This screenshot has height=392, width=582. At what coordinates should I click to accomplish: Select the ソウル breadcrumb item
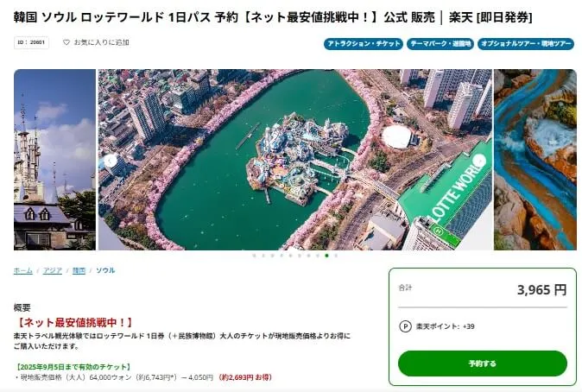105,270
